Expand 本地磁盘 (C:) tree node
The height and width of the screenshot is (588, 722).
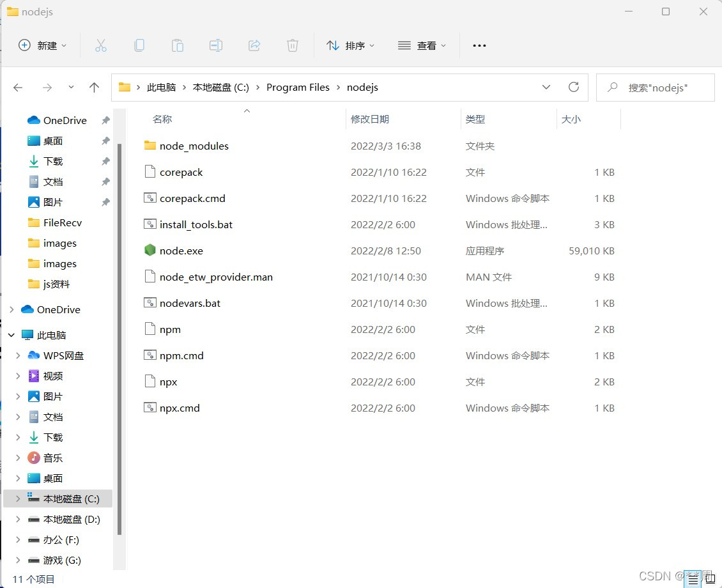point(18,499)
